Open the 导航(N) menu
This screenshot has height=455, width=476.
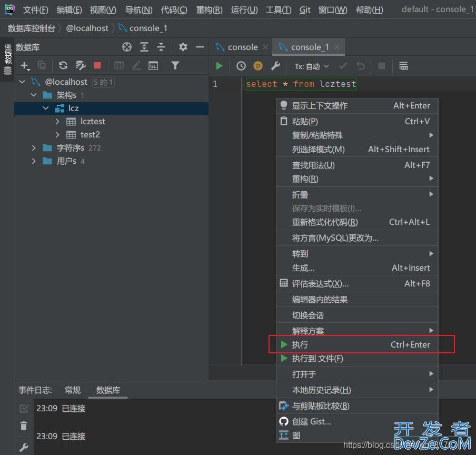click(138, 10)
